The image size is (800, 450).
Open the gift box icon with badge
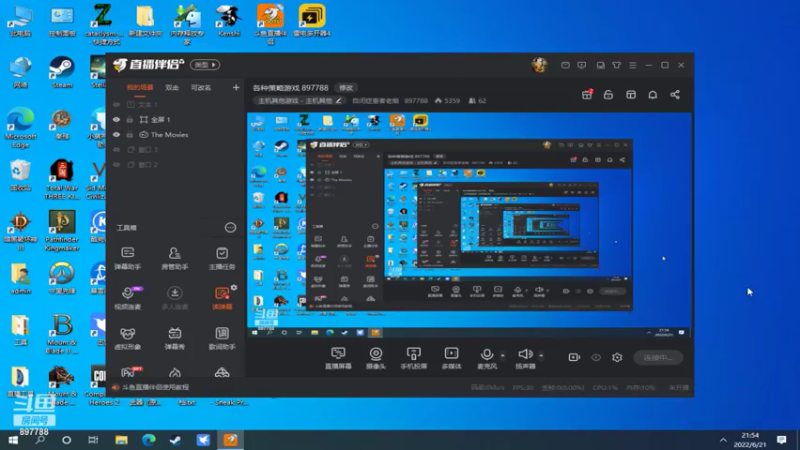pos(587,94)
